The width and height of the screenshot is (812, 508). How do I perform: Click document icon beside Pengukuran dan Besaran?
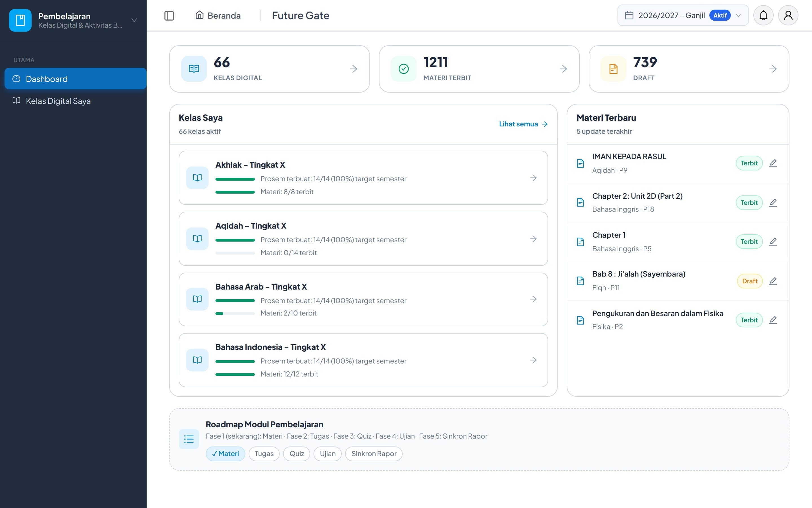tap(581, 320)
